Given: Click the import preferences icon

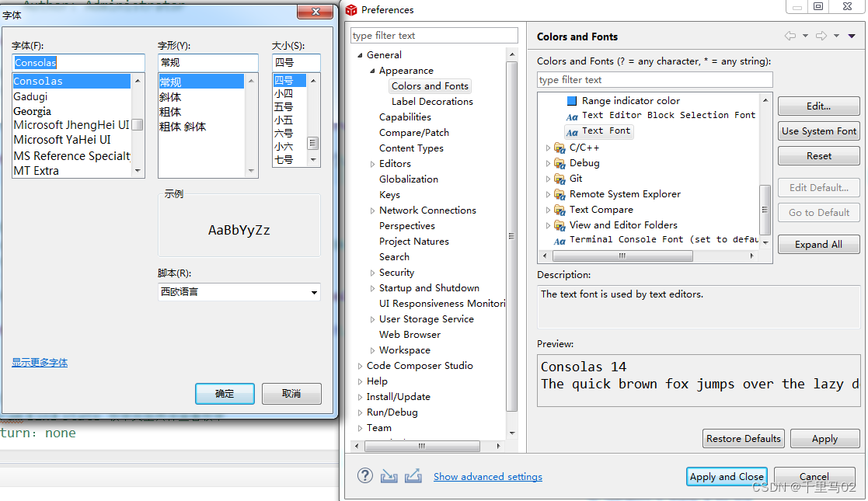Looking at the screenshot, I should [x=389, y=476].
